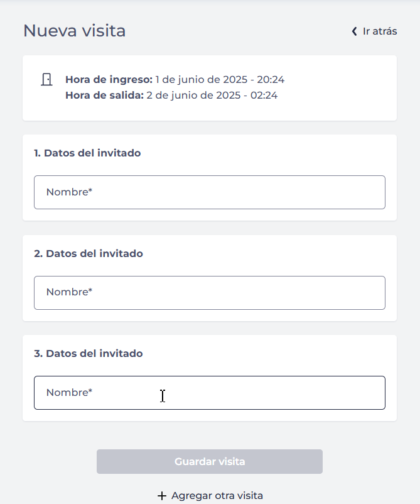Click the Nombre* placeholder in second guest card

point(69,293)
